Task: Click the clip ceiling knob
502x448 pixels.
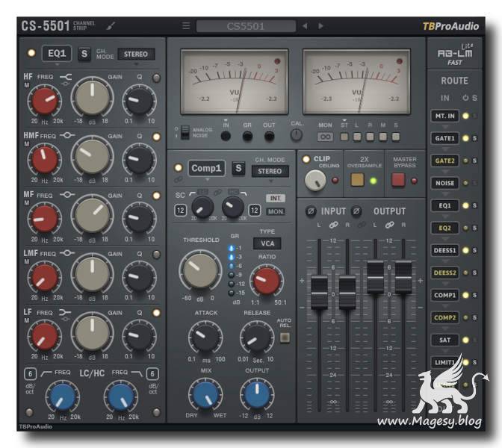Action: point(315,181)
